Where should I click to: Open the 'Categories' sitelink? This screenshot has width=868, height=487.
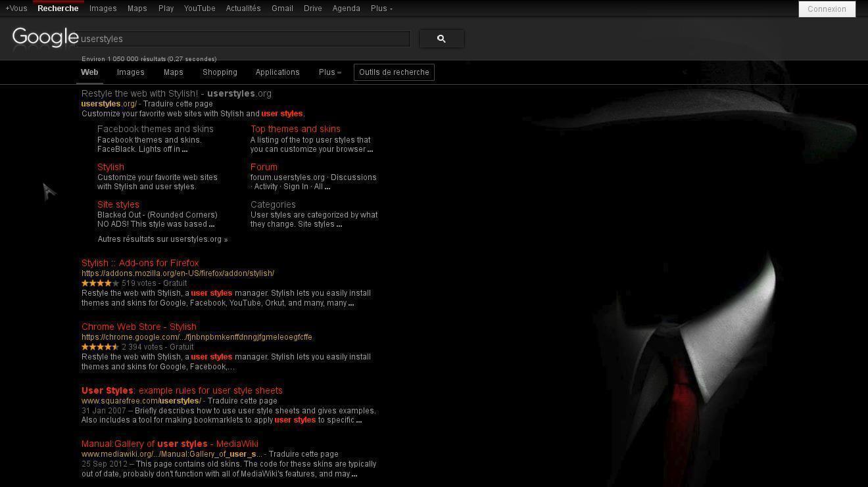coord(273,204)
